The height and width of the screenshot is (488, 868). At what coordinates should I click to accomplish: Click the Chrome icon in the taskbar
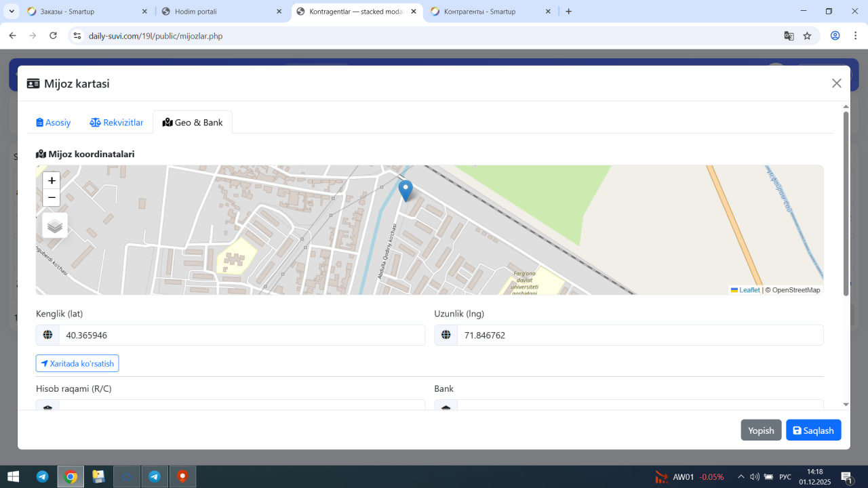(x=71, y=476)
